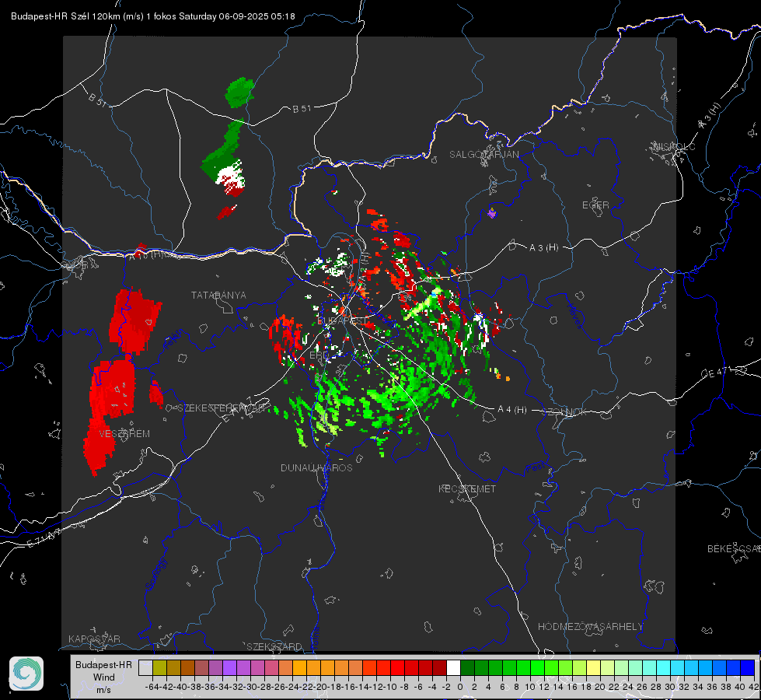
Task: Click the '0' value on the legend
Action: point(460,687)
